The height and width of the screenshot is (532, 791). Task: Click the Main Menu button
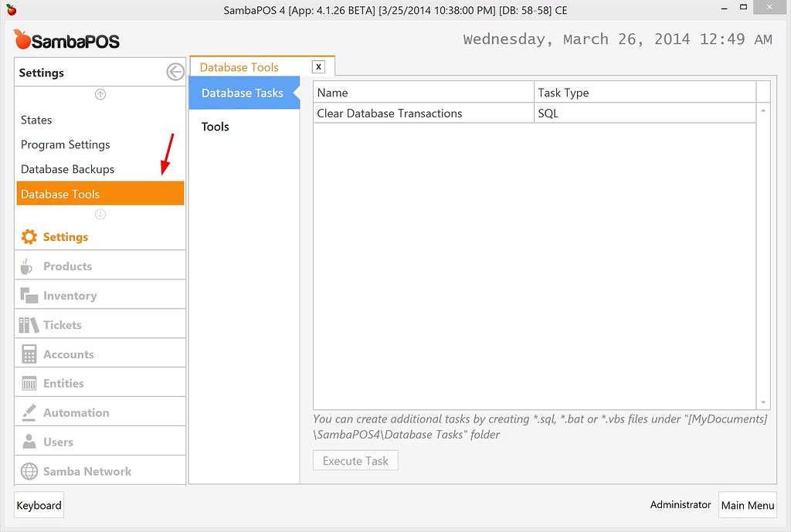[x=747, y=505]
